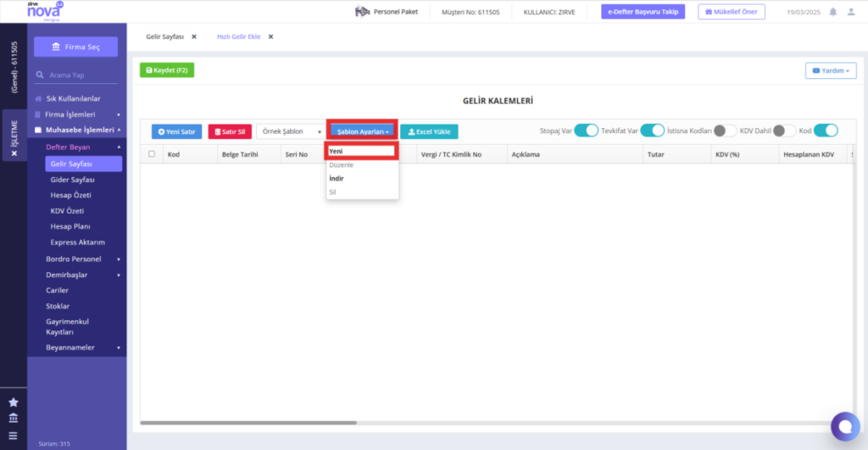This screenshot has height=450, width=868.
Task: Choose İndir from the Şablon Ayarları menu
Action: coord(361,178)
